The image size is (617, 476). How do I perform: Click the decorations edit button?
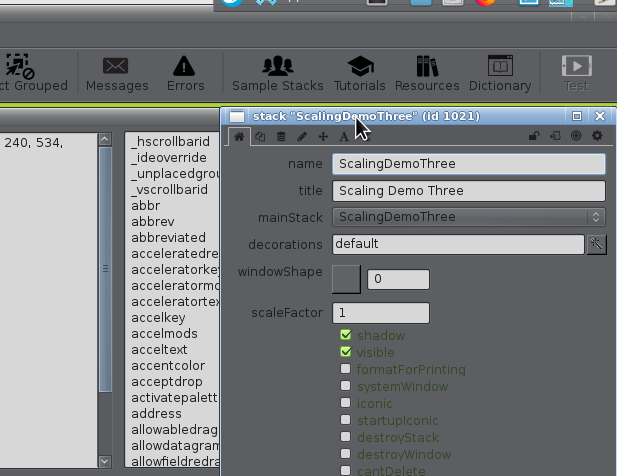click(597, 244)
